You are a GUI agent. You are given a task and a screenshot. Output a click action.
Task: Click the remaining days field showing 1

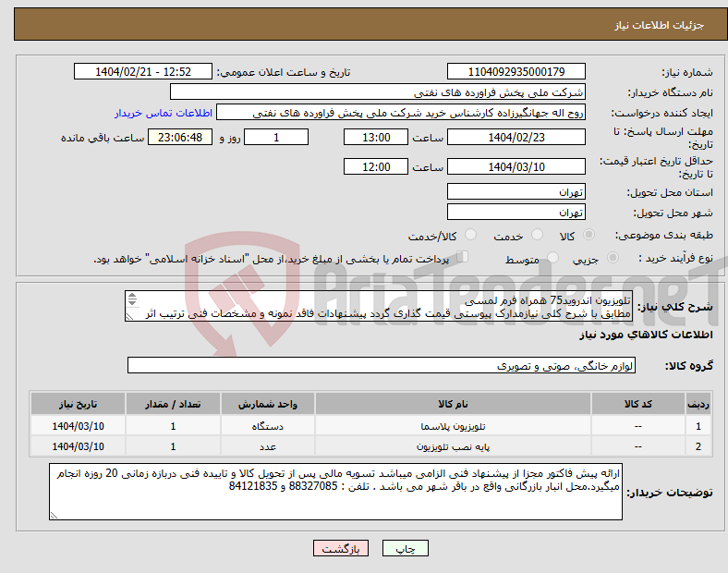point(276,138)
